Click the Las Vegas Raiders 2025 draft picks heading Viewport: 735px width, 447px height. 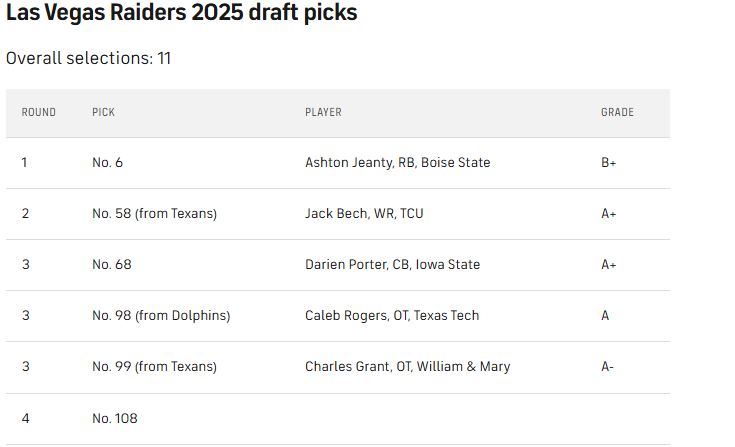tap(181, 14)
